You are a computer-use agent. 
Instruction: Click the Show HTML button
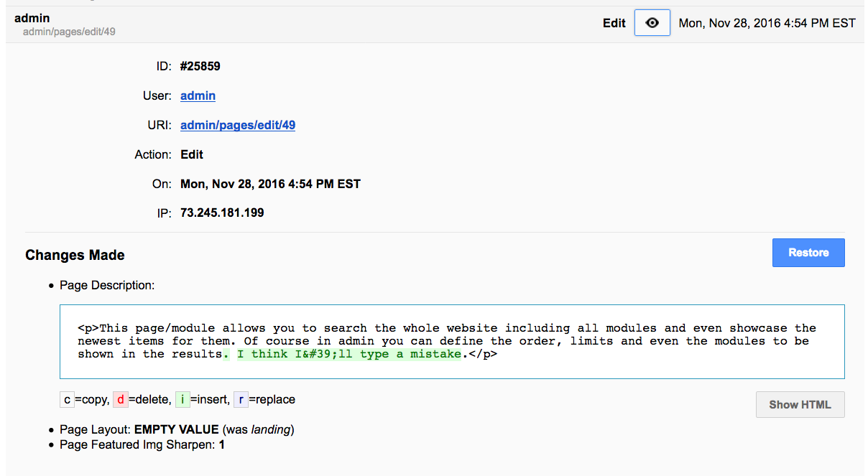click(800, 404)
